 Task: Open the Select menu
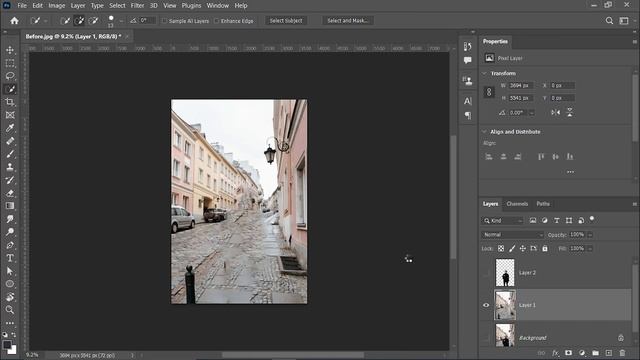pos(117,6)
